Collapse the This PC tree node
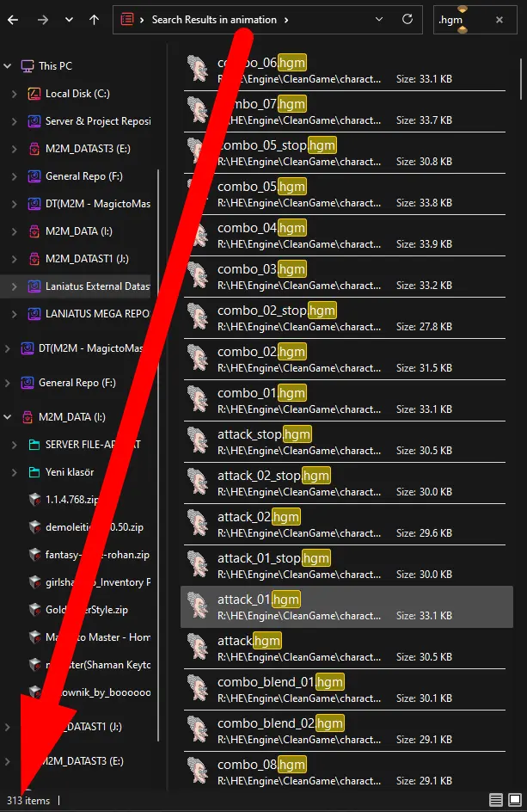This screenshot has width=527, height=812. pos(7,65)
